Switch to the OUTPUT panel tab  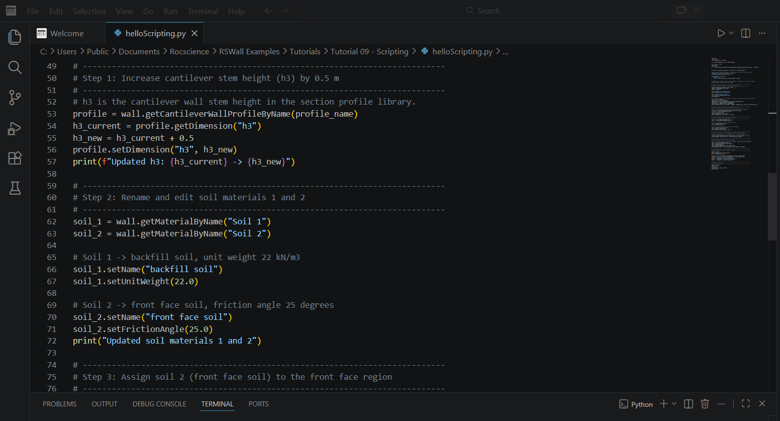(104, 404)
